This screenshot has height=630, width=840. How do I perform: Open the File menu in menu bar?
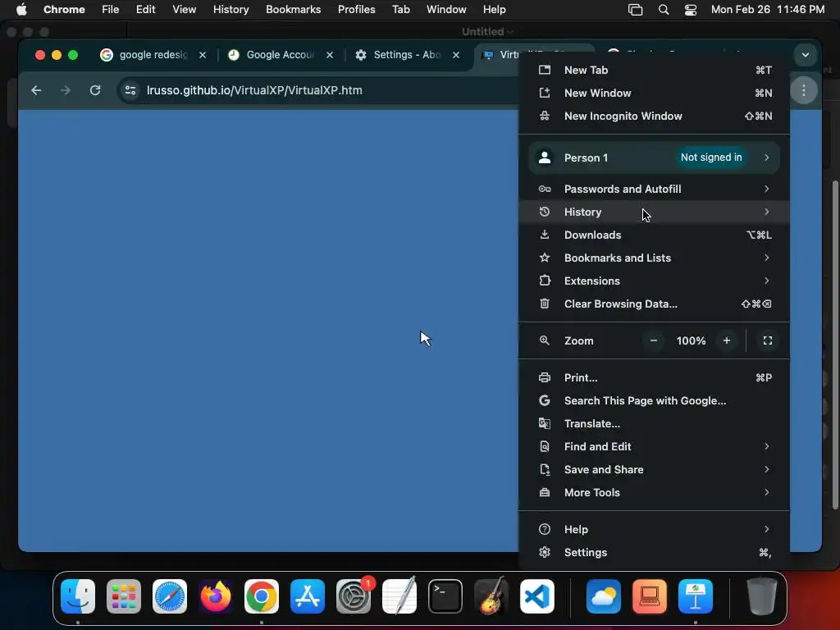coord(111,10)
